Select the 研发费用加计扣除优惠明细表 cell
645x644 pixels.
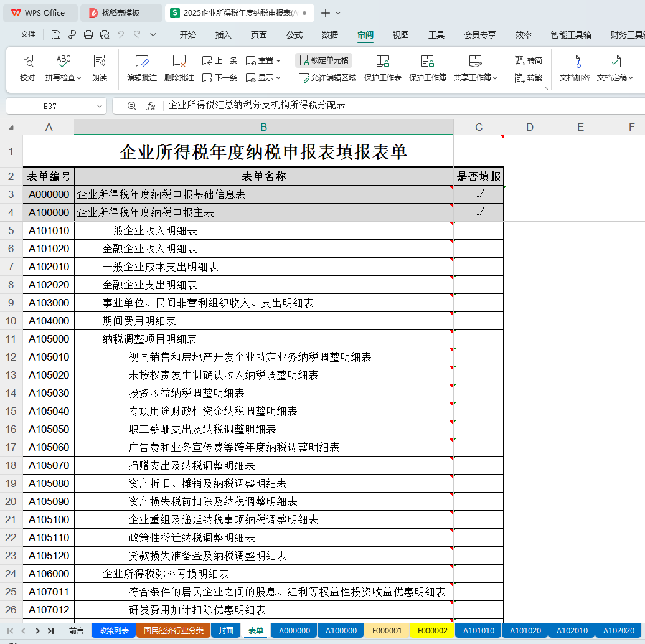click(264, 610)
